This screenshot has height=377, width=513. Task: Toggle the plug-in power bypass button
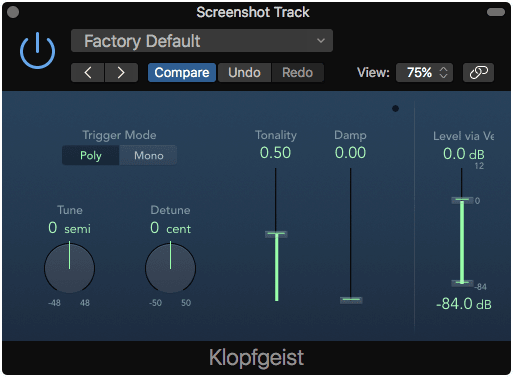37,51
